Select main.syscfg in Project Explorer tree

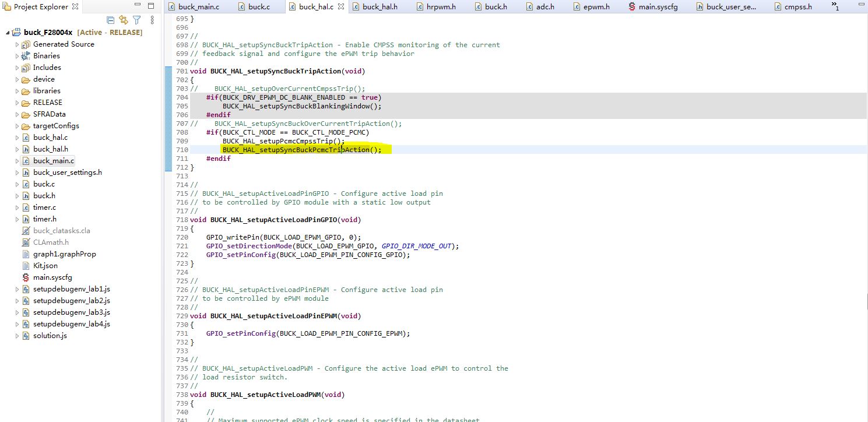click(52, 277)
